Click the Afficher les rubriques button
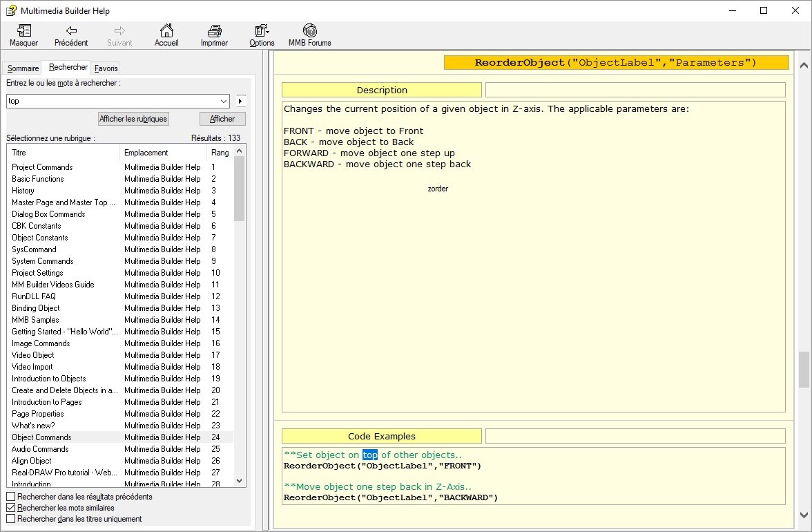Image resolution: width=812 pixels, height=532 pixels. coord(133,119)
